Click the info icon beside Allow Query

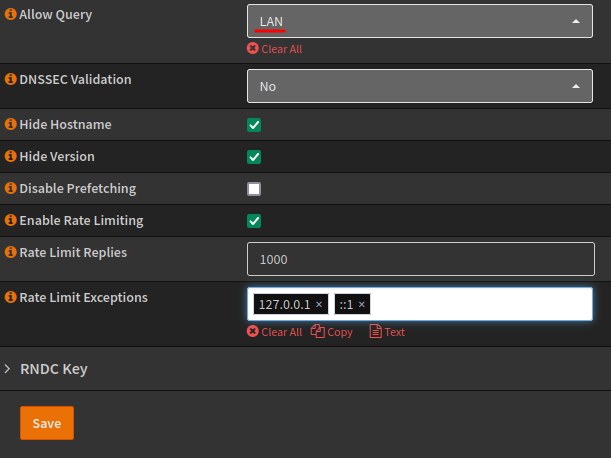coord(11,14)
